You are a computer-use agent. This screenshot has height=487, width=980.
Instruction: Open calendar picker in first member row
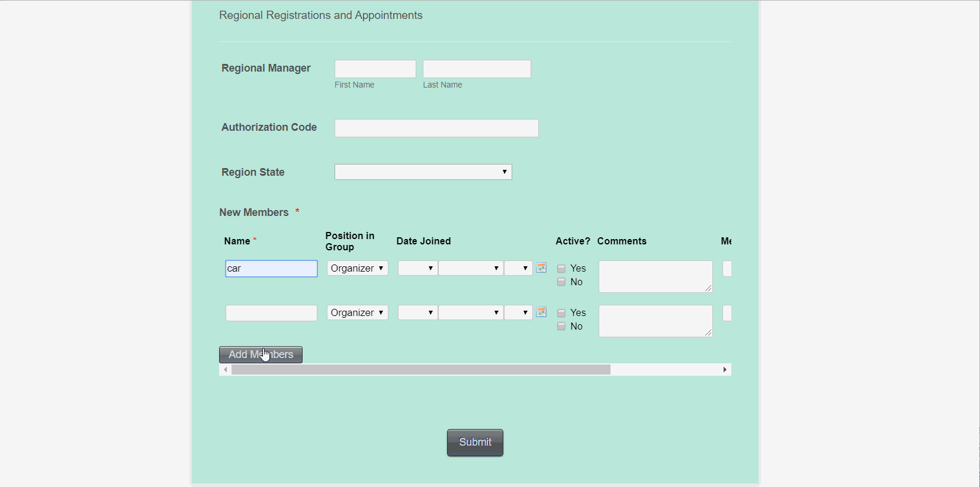coord(541,268)
